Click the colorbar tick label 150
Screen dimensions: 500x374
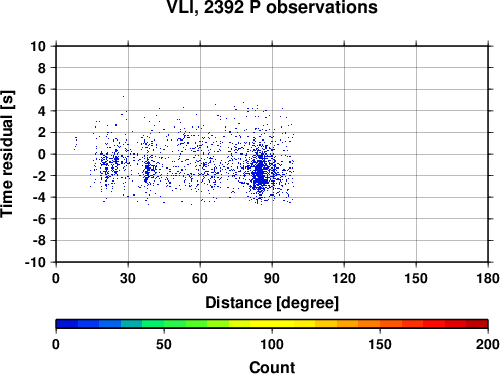[380, 344]
